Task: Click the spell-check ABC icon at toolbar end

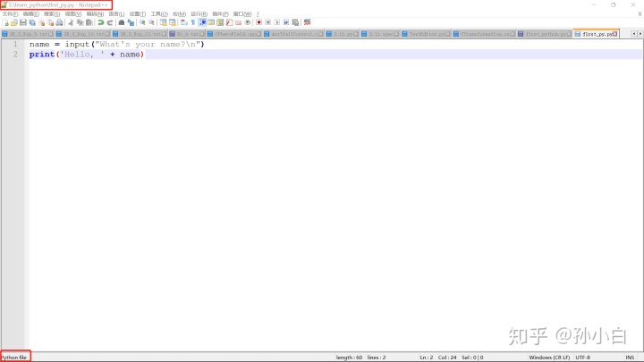Action: point(307,22)
